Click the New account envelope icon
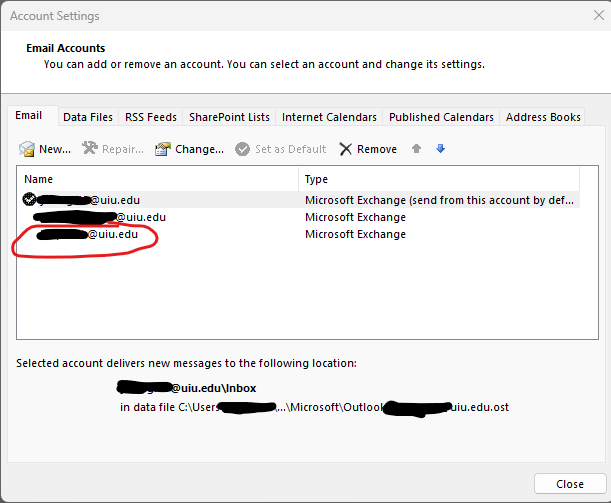Viewport: 611px width, 503px height. point(27,149)
